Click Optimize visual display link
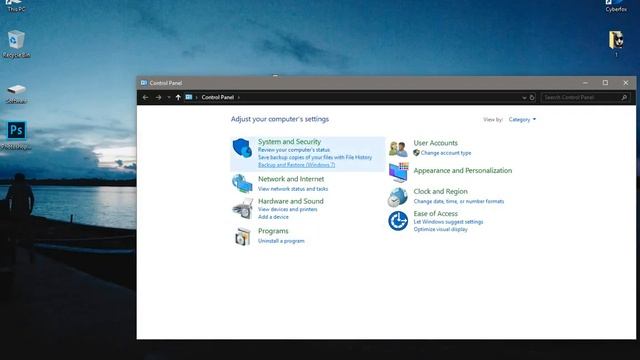 [x=440, y=229]
